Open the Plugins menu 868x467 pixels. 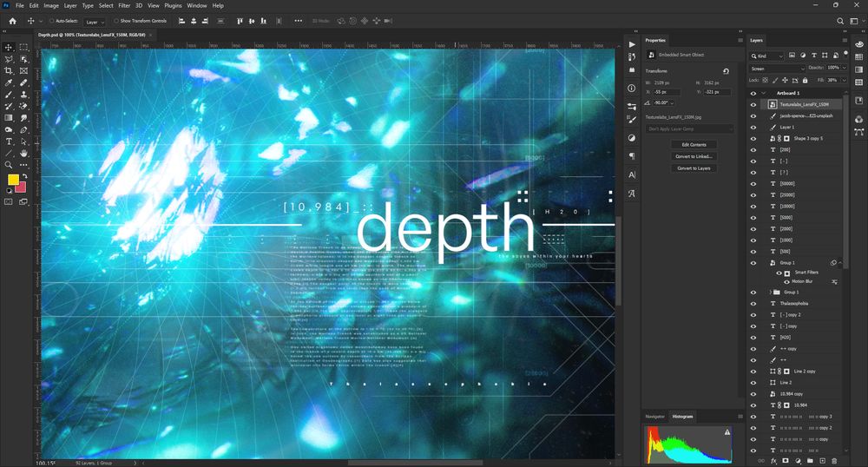pyautogui.click(x=174, y=5)
